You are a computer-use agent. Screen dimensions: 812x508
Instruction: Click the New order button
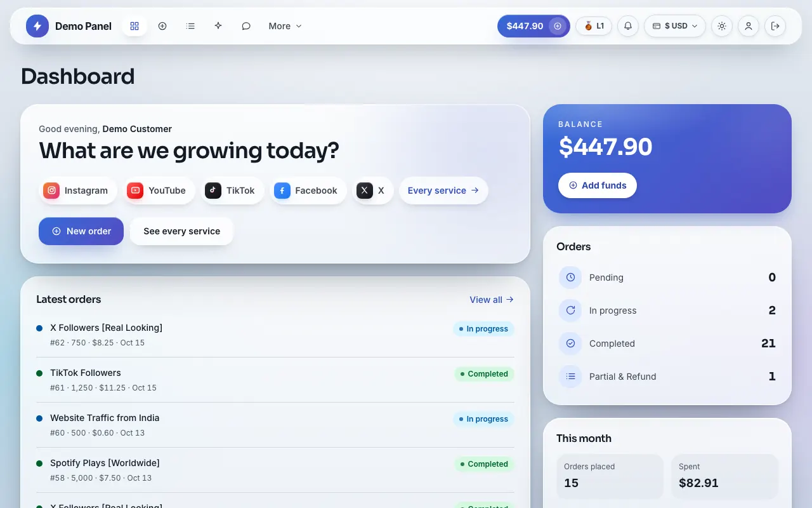[x=81, y=231]
